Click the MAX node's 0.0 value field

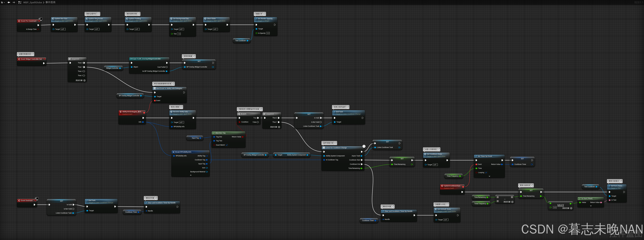point(555,207)
